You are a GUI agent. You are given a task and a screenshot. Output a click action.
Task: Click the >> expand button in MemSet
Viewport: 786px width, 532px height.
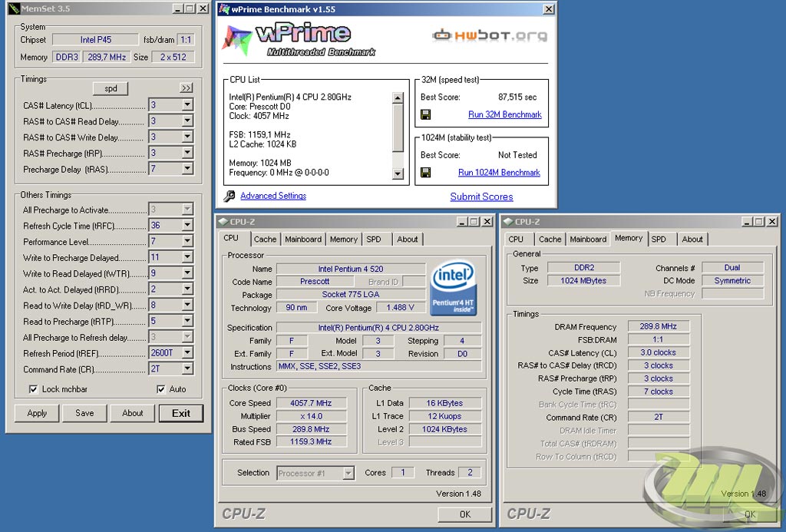click(x=186, y=88)
